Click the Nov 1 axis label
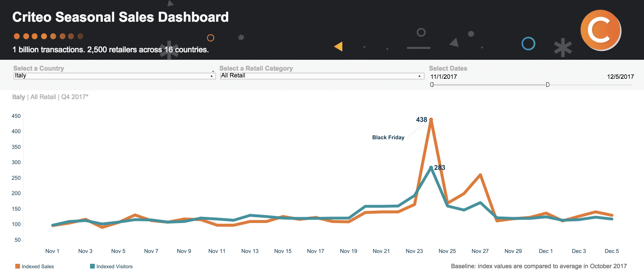 (52, 251)
